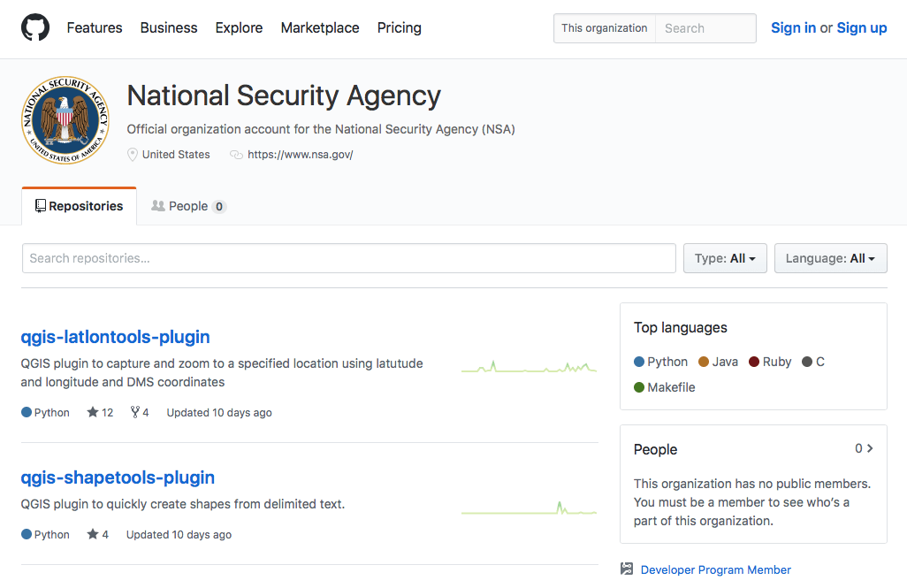The image size is (907, 588).
Task: Switch to the People tab
Action: [188, 206]
